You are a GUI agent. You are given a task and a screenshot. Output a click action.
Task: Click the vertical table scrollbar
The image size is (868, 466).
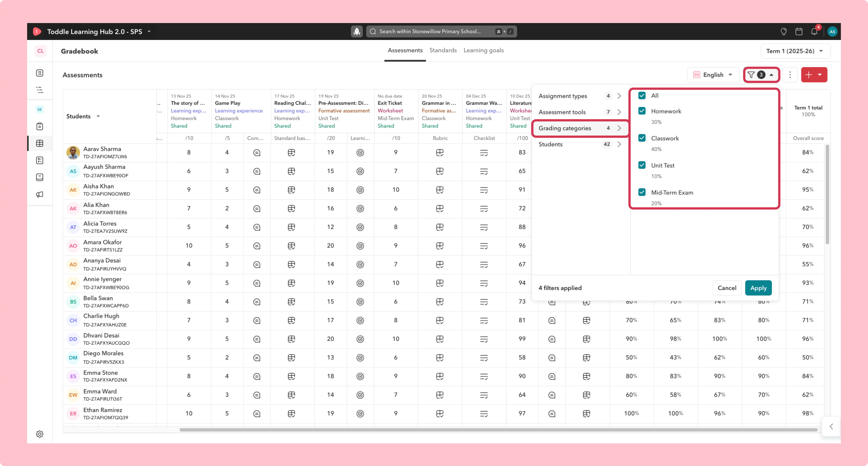827,195
